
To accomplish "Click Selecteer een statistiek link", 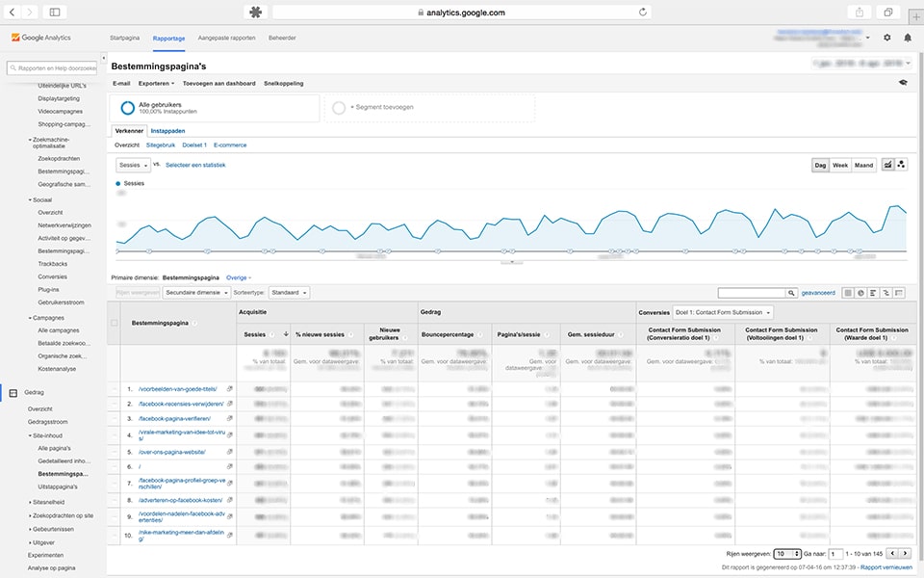I will click(195, 165).
